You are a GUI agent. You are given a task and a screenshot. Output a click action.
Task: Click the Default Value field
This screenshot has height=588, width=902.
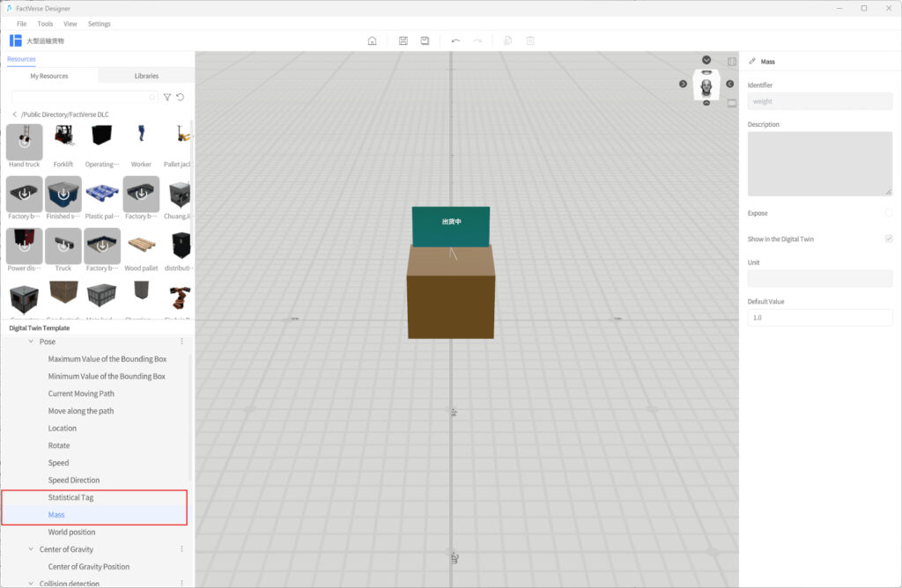tap(820, 317)
